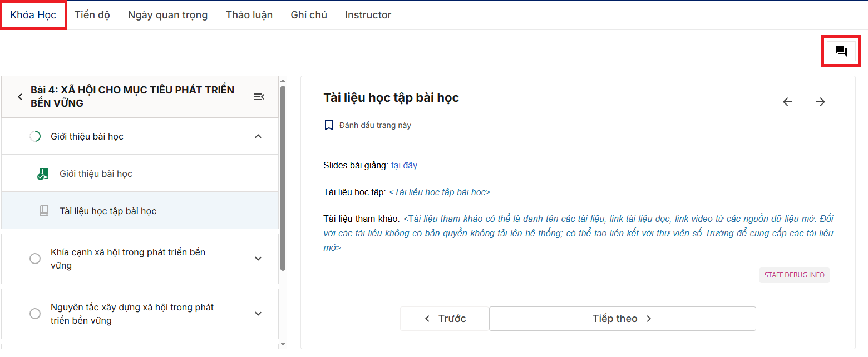868x357 pixels.
Task: Click the Tiếp theo button
Action: pyautogui.click(x=622, y=319)
